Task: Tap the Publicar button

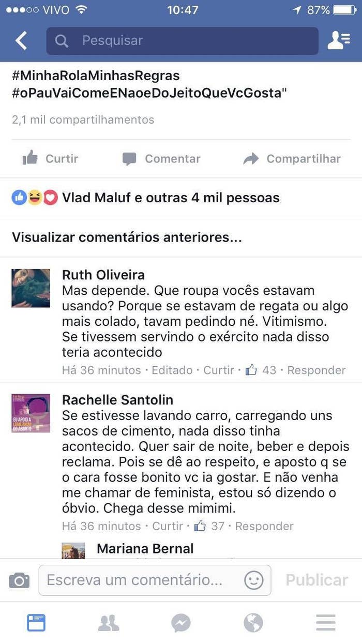Action: click(x=317, y=580)
